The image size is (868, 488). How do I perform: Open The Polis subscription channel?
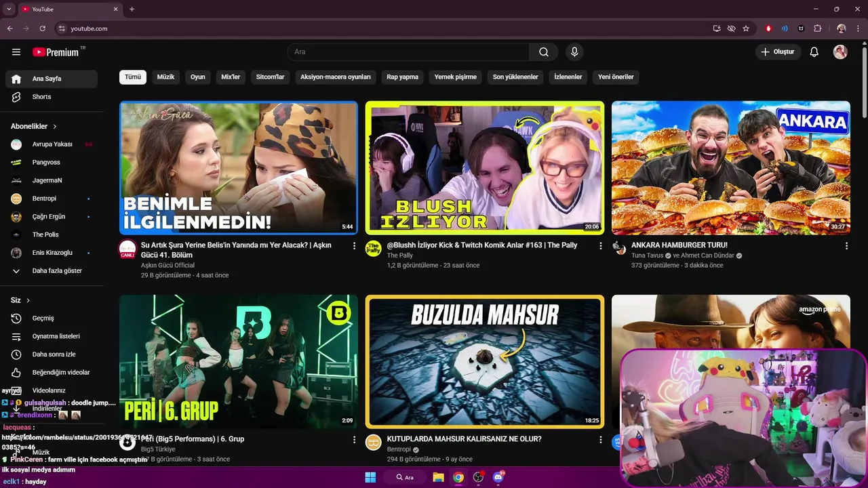pyautogui.click(x=52, y=235)
